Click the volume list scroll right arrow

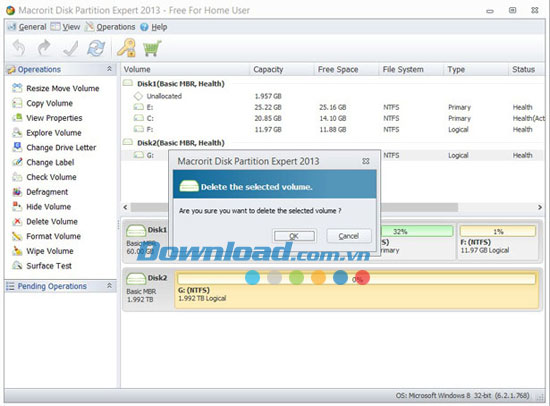click(540, 207)
